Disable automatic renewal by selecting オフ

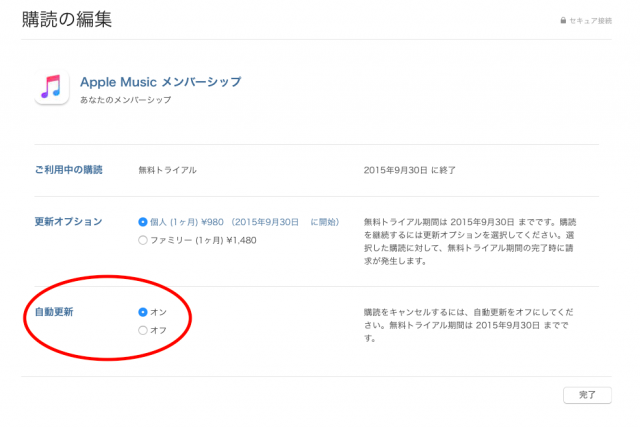[x=142, y=330]
